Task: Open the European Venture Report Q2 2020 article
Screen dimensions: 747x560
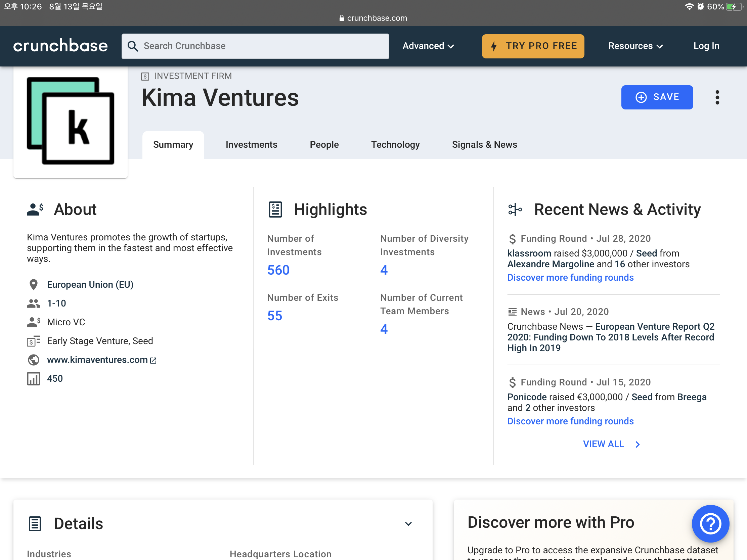Action: tap(611, 337)
